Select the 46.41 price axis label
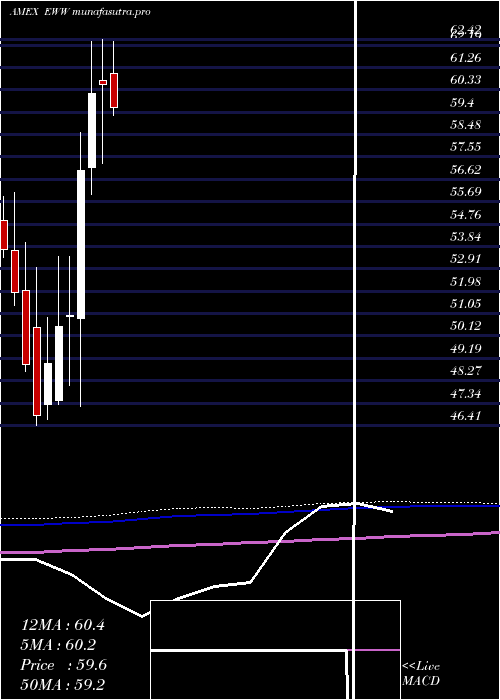The height and width of the screenshot is (700, 500). coord(466,416)
